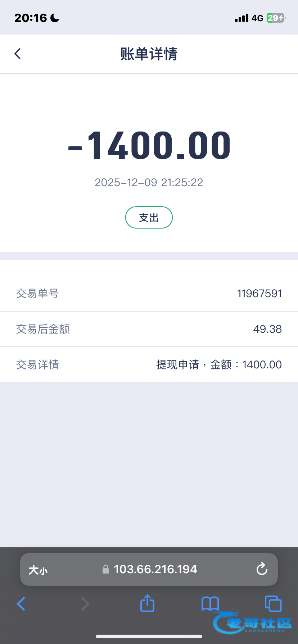The height and width of the screenshot is (644, 298).
Task: Tap the Safari reload page icon
Action: pyautogui.click(x=262, y=569)
